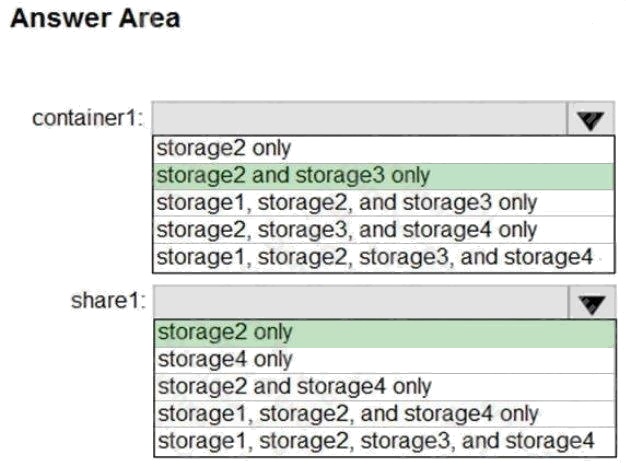This screenshot has height=466, width=626.
Task: Click the share1 combo box field
Action: [x=360, y=302]
